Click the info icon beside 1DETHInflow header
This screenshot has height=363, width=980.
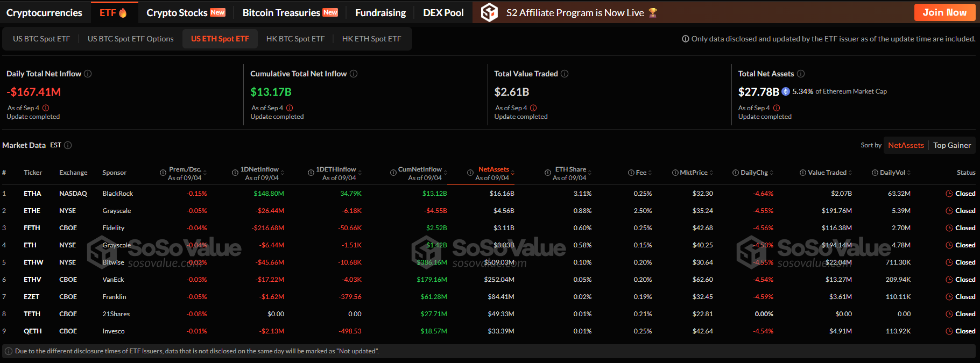point(311,173)
